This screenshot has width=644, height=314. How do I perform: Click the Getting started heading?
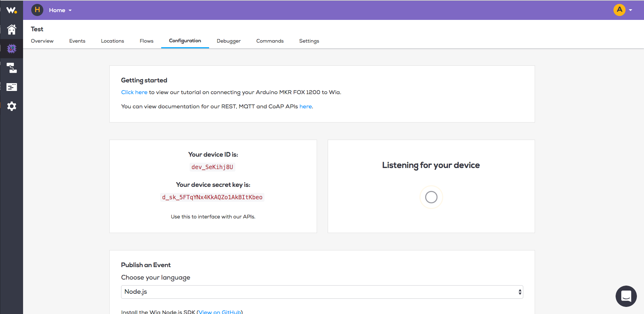144,80
